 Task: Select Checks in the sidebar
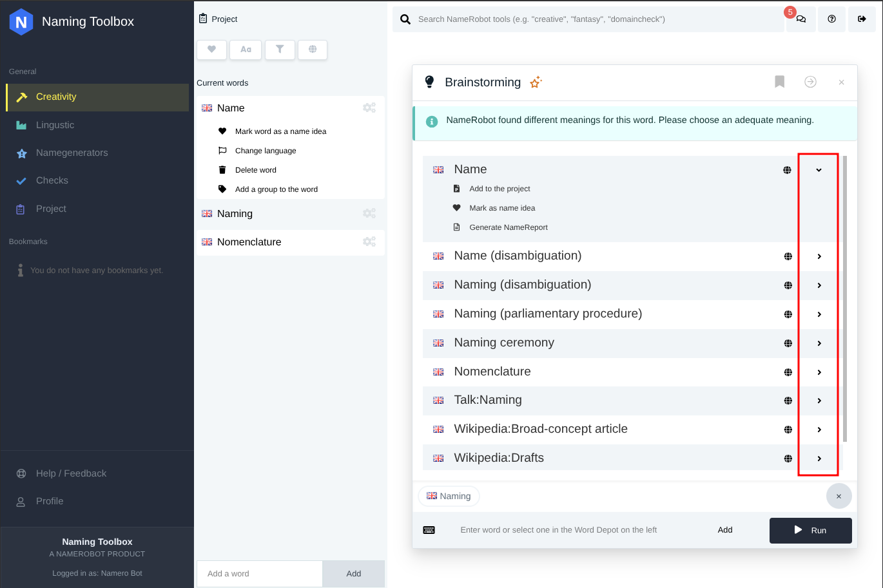coord(52,180)
